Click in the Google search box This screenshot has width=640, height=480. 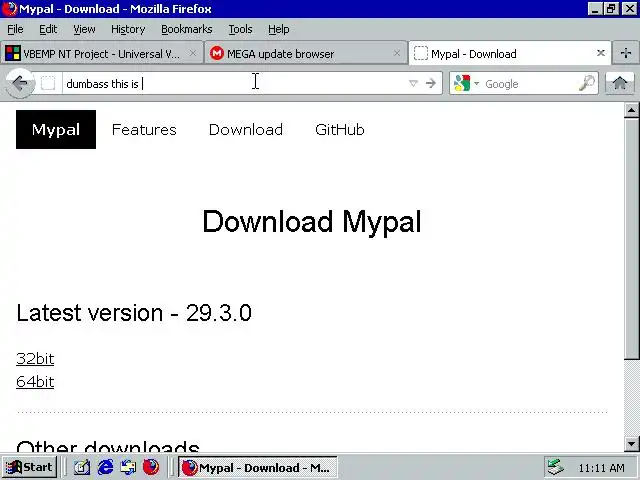(x=530, y=83)
